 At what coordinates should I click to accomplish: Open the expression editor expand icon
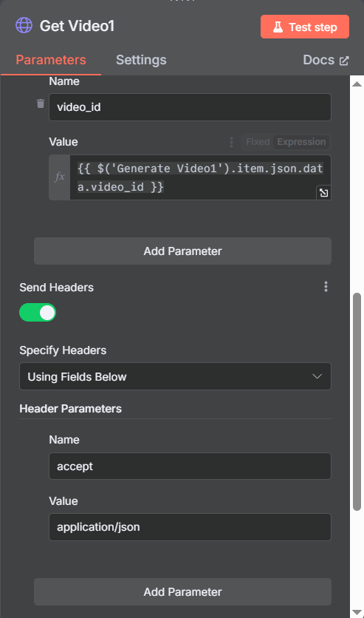click(x=323, y=193)
